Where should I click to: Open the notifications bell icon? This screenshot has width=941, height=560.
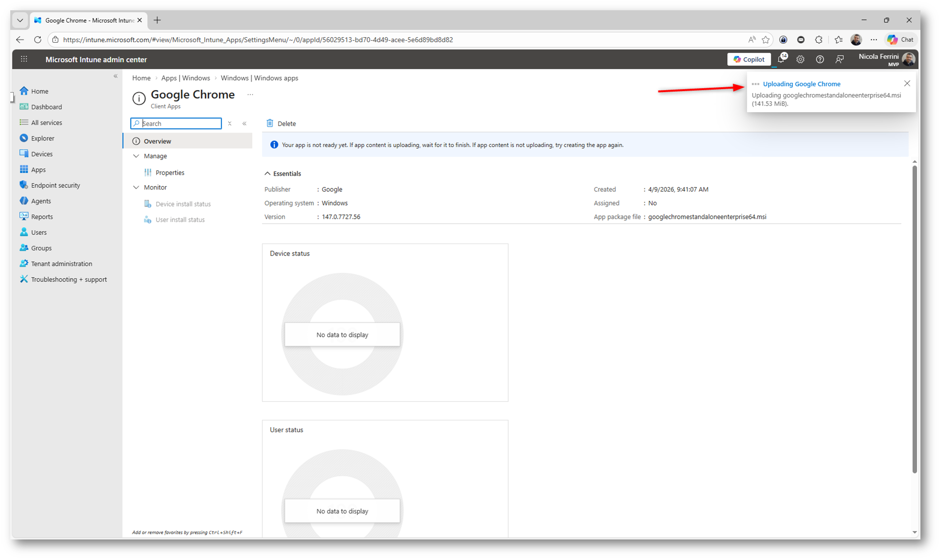781,59
